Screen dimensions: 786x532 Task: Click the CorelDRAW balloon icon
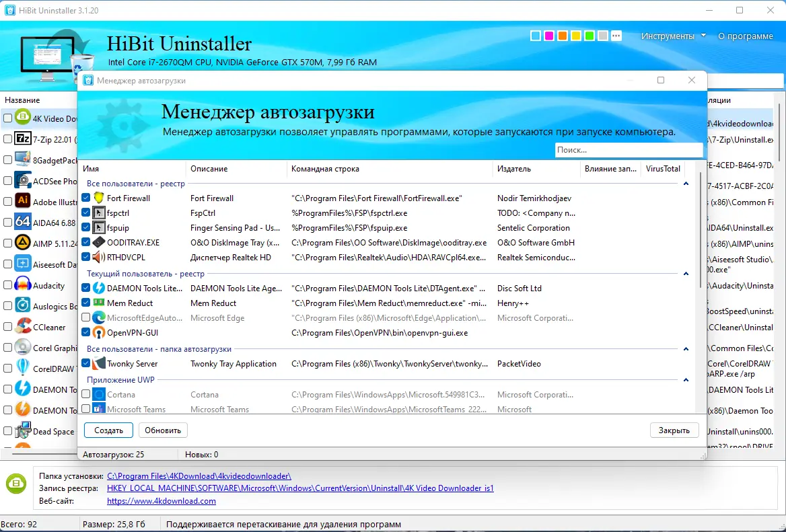coord(23,368)
